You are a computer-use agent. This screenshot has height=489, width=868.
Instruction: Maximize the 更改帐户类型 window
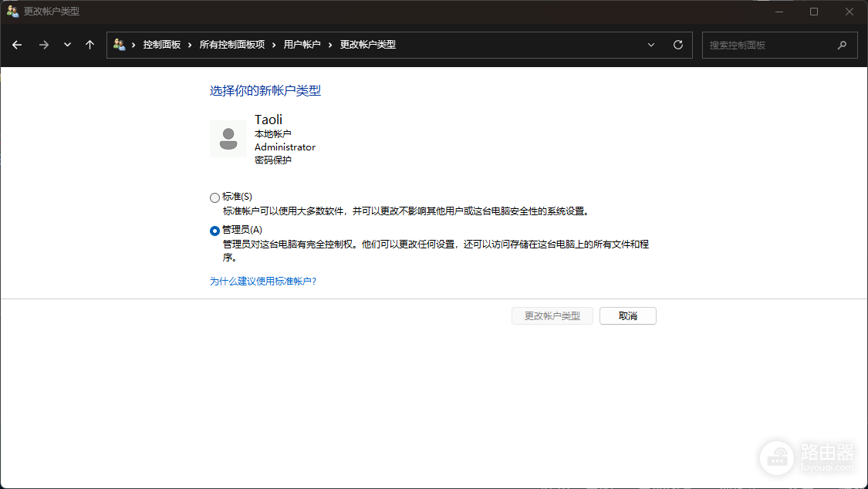(x=814, y=12)
